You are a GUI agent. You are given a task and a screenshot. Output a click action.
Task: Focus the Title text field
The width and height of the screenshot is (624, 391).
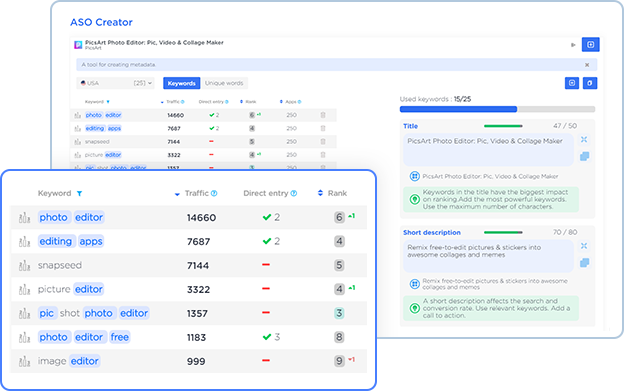(x=488, y=150)
